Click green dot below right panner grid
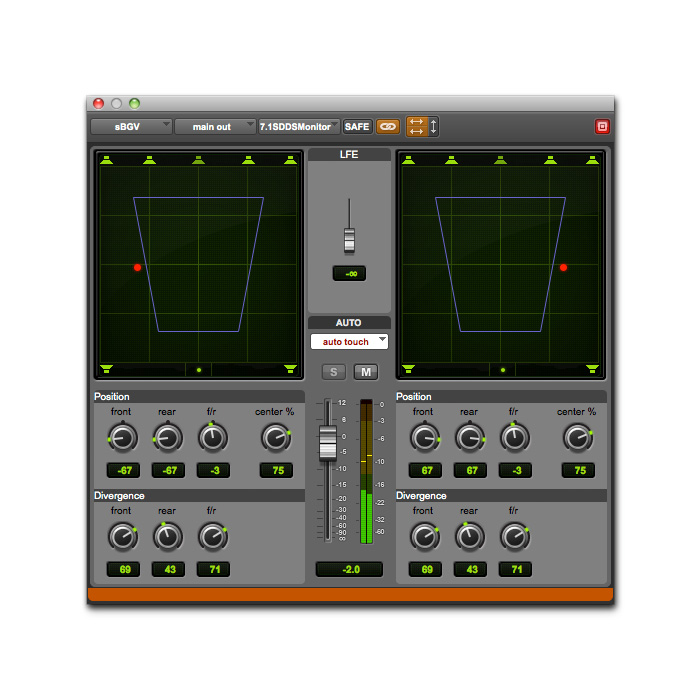 pyautogui.click(x=503, y=370)
